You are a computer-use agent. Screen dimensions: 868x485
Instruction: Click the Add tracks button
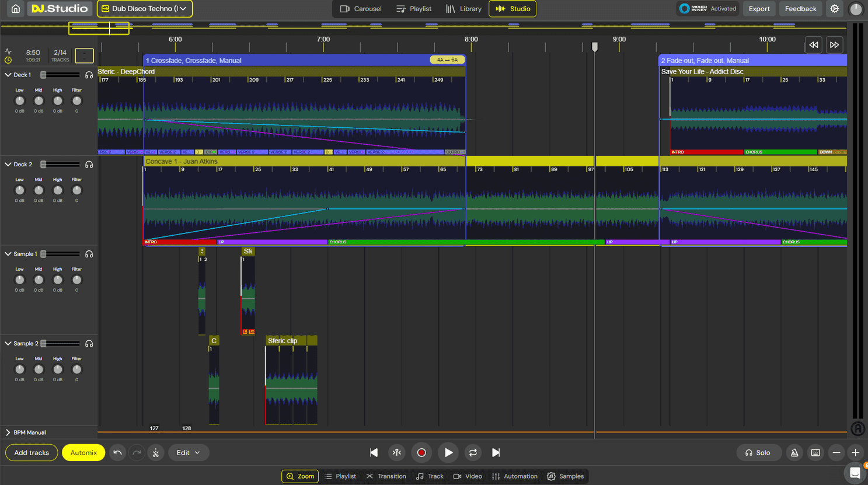(x=31, y=452)
